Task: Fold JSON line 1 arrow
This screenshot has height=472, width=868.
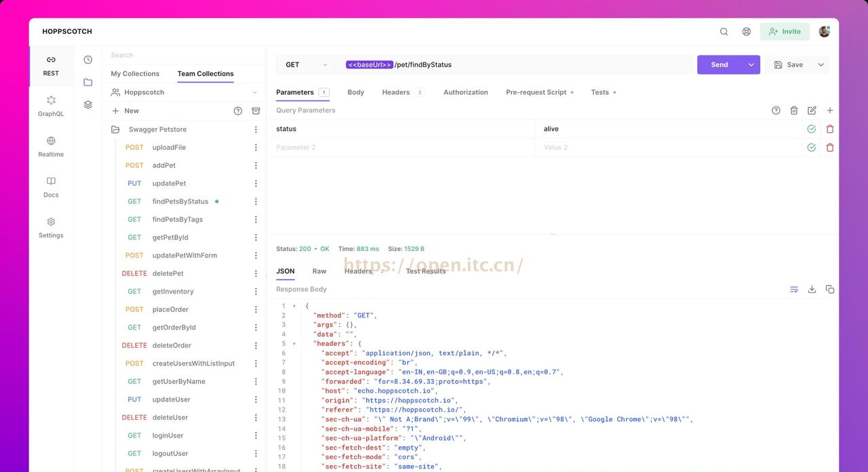Action: coord(294,306)
